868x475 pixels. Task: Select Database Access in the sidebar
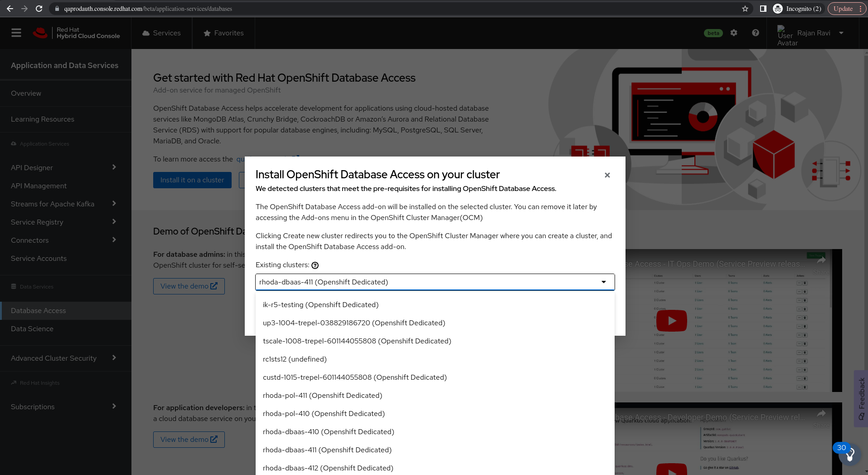click(x=66, y=311)
